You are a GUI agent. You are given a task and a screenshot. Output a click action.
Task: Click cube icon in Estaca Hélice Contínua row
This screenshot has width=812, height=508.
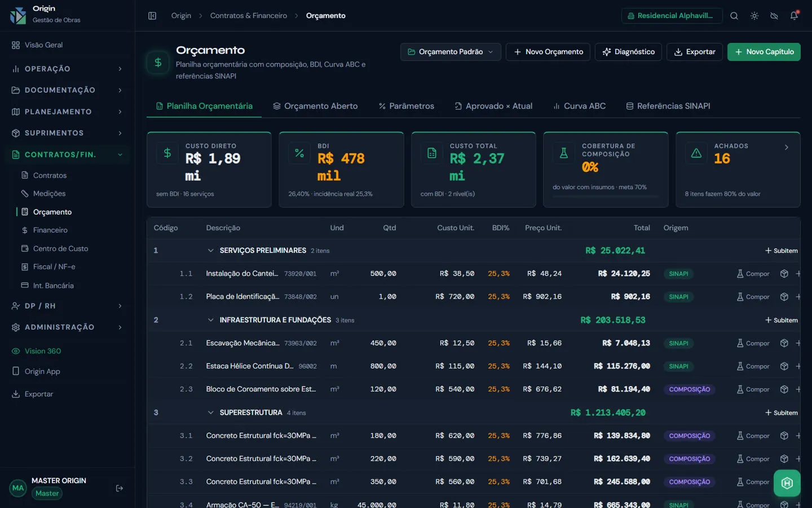(x=784, y=366)
